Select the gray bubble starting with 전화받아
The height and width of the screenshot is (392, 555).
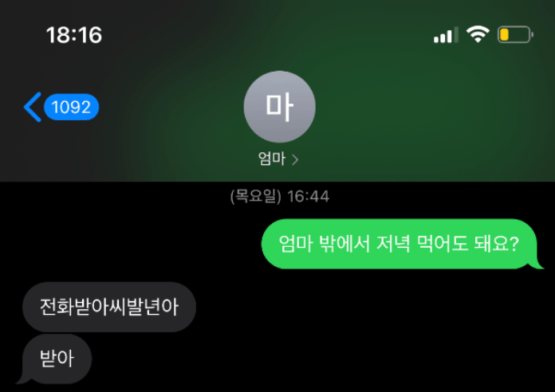pos(109,307)
